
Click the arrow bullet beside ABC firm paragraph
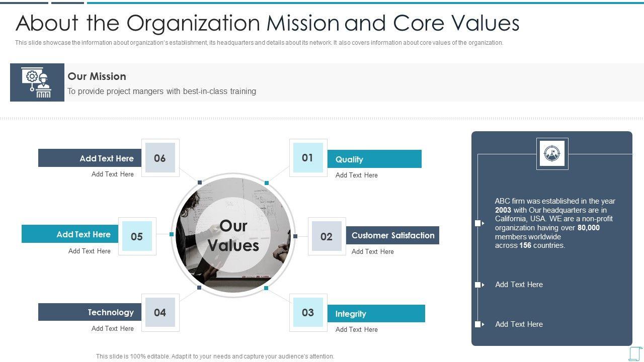click(479, 223)
